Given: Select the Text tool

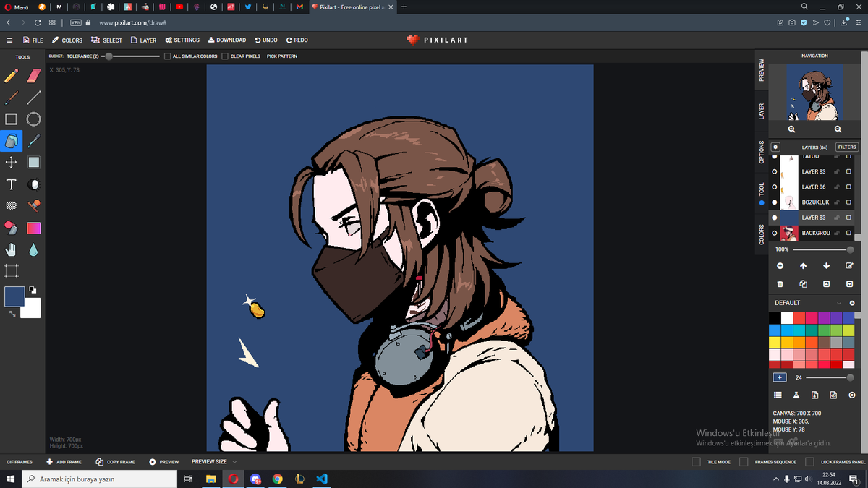Looking at the screenshot, I should tap(12, 184).
